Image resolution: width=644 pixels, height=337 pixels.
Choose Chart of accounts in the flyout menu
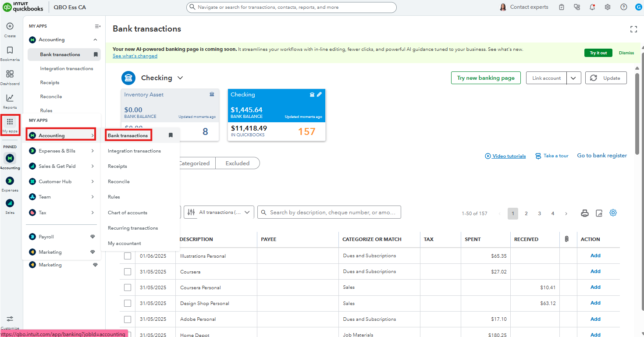(x=128, y=213)
